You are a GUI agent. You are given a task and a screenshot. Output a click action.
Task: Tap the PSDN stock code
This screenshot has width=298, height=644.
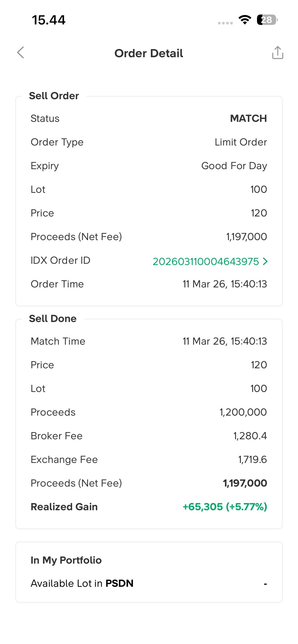pos(119,583)
